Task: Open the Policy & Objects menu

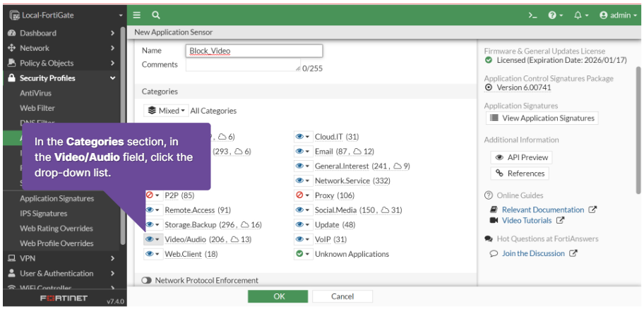Action: tap(61, 63)
